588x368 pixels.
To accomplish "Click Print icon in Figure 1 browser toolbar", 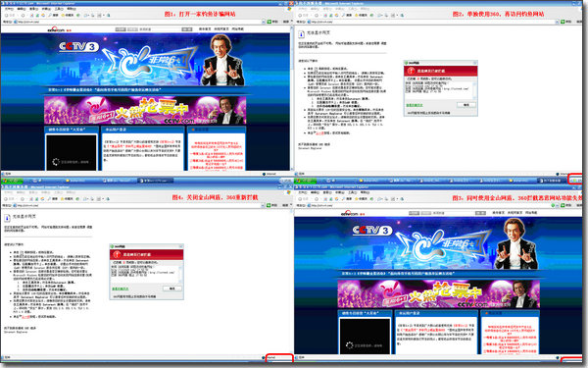I will 93,15.
